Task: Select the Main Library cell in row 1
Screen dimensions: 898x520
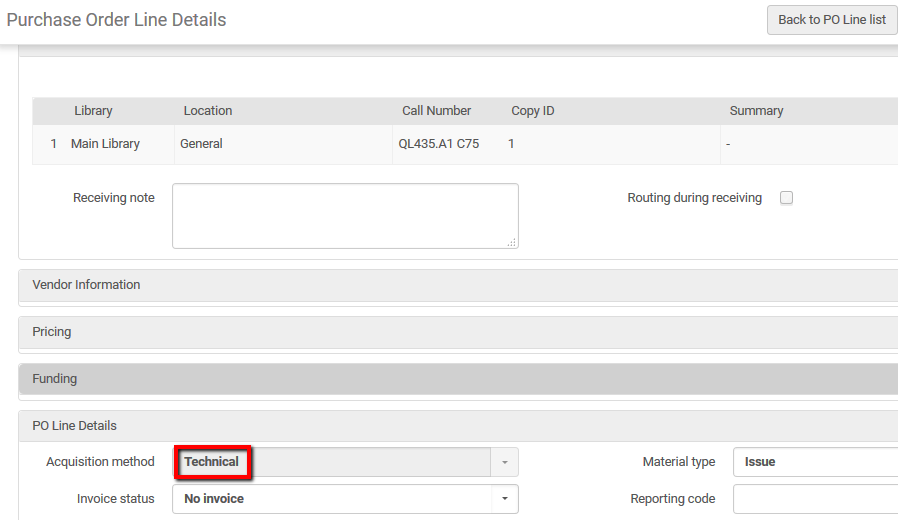Action: (105, 144)
